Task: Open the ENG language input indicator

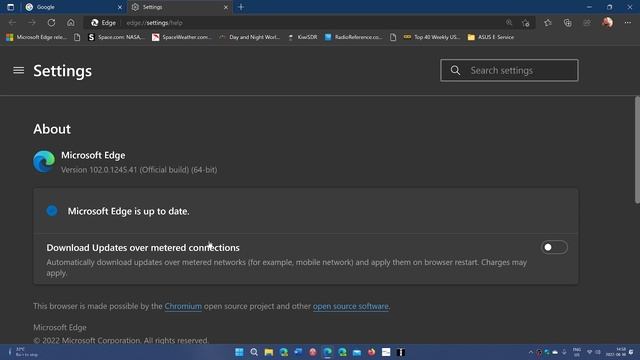Action: pos(577,352)
